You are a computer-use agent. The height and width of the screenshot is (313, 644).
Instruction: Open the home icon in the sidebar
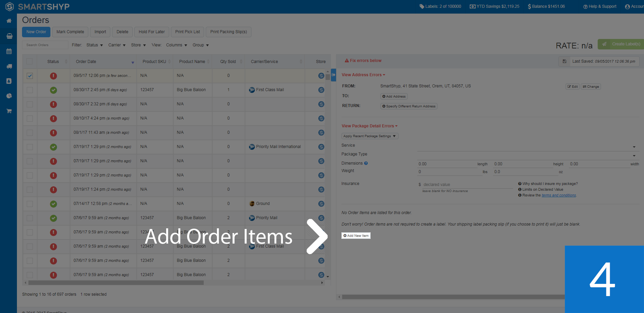[9, 21]
